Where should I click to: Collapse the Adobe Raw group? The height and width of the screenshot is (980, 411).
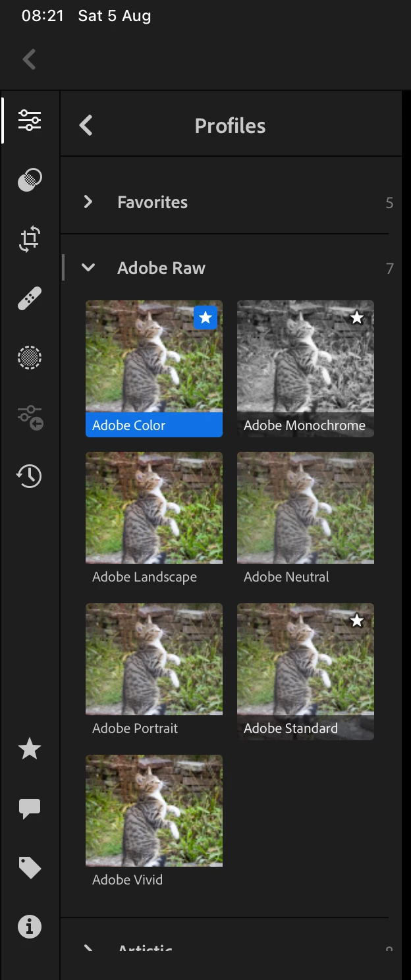pyautogui.click(x=88, y=267)
